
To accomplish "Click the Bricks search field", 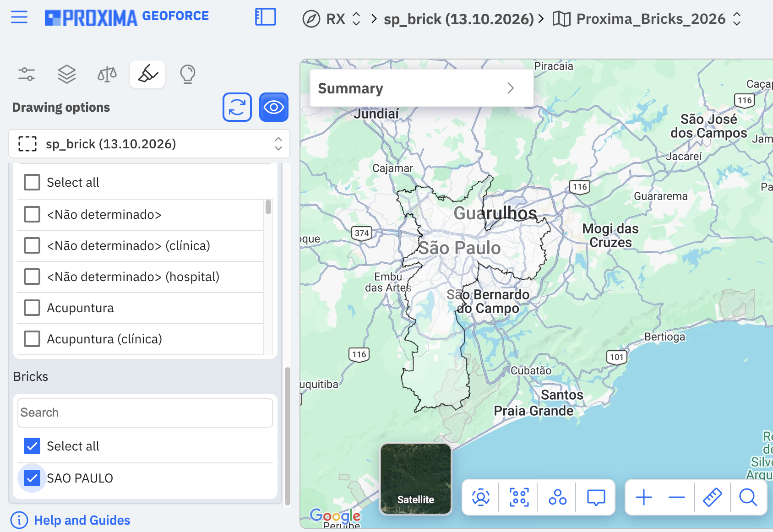I will coord(145,413).
